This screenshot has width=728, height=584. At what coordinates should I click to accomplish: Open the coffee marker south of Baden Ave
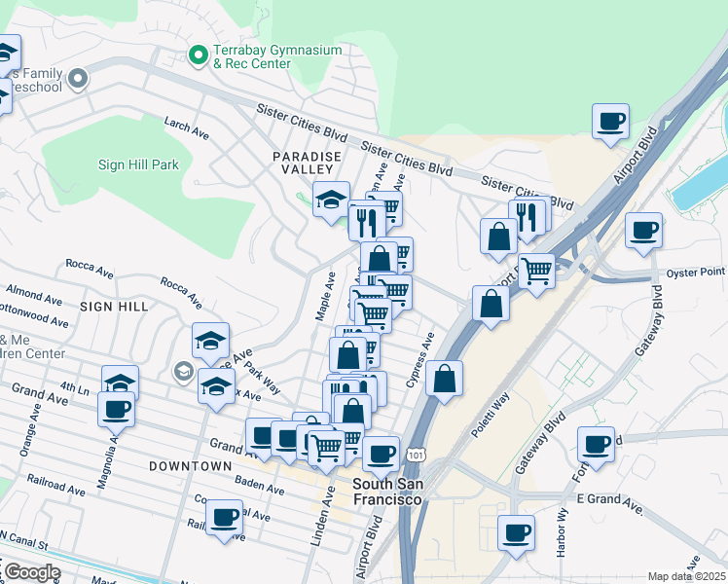(224, 517)
